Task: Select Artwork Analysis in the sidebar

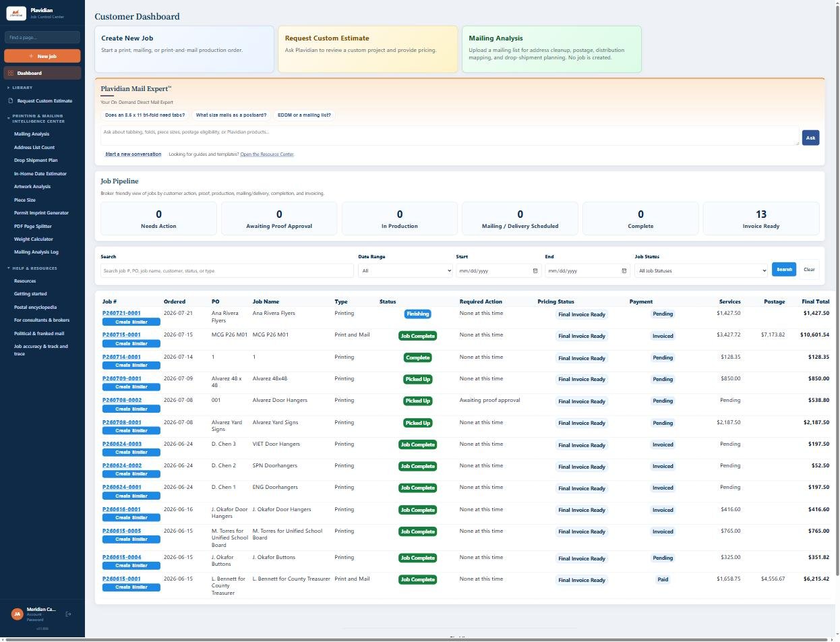Action: (x=32, y=186)
